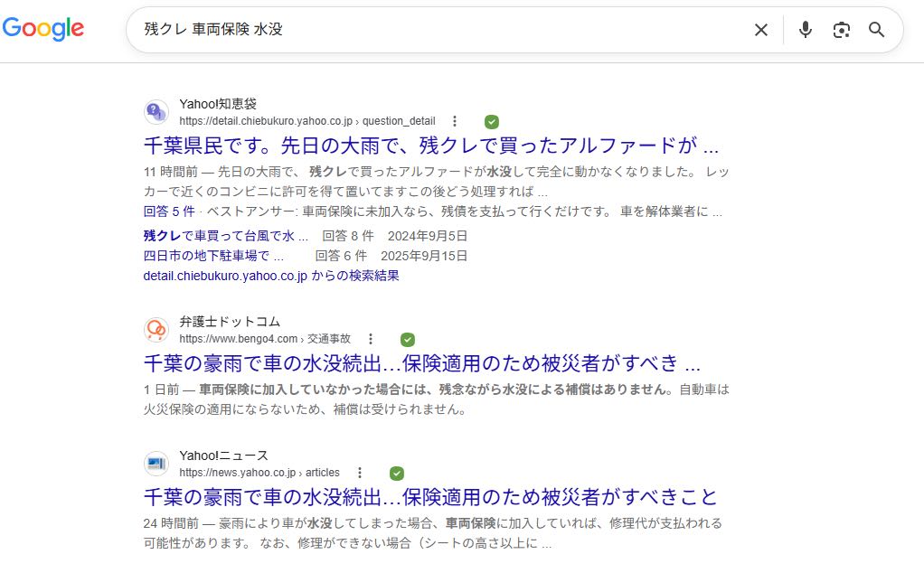
Task: Click the 弁護士ドットコム site name
Action: pyautogui.click(x=230, y=322)
